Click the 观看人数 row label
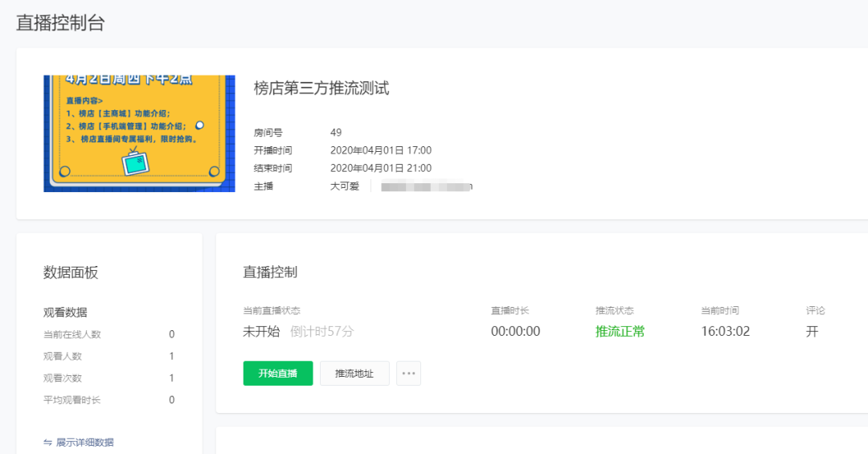 (x=63, y=356)
